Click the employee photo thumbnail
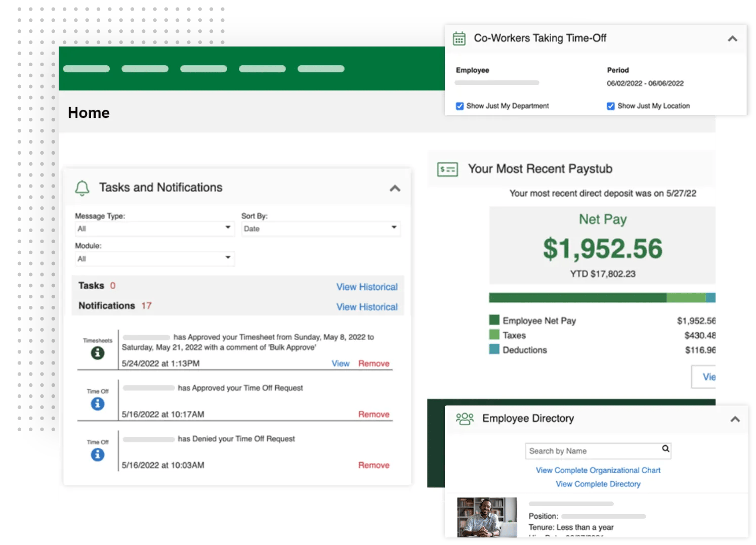Screen dimensions: 756x545 click(487, 517)
